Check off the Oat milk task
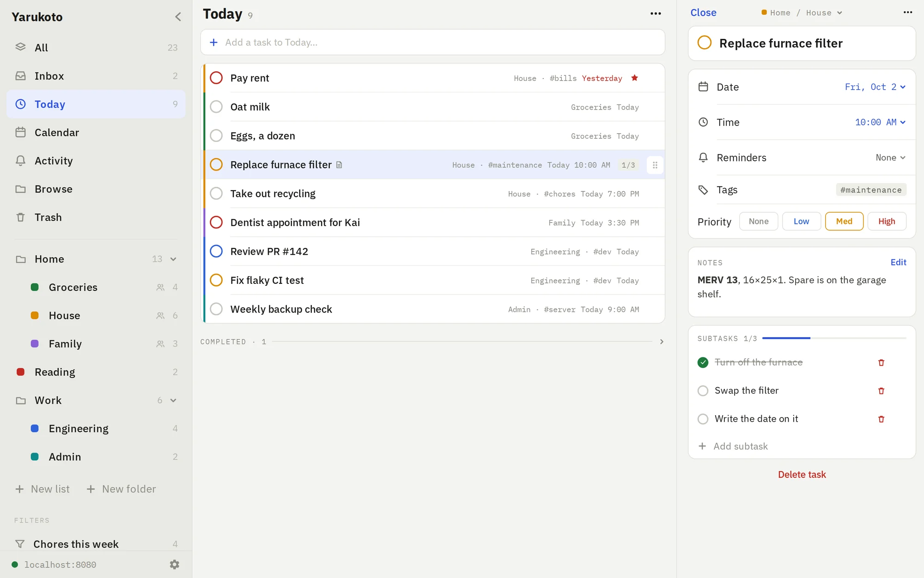This screenshot has height=578, width=924. [216, 107]
